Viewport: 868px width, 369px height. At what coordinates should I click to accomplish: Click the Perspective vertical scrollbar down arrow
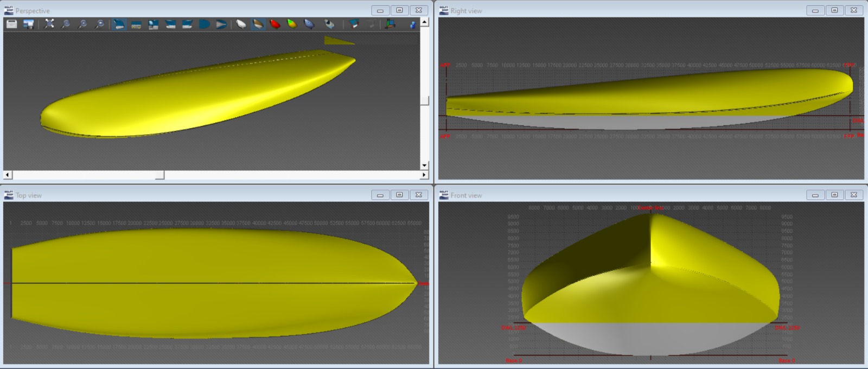pos(424,165)
